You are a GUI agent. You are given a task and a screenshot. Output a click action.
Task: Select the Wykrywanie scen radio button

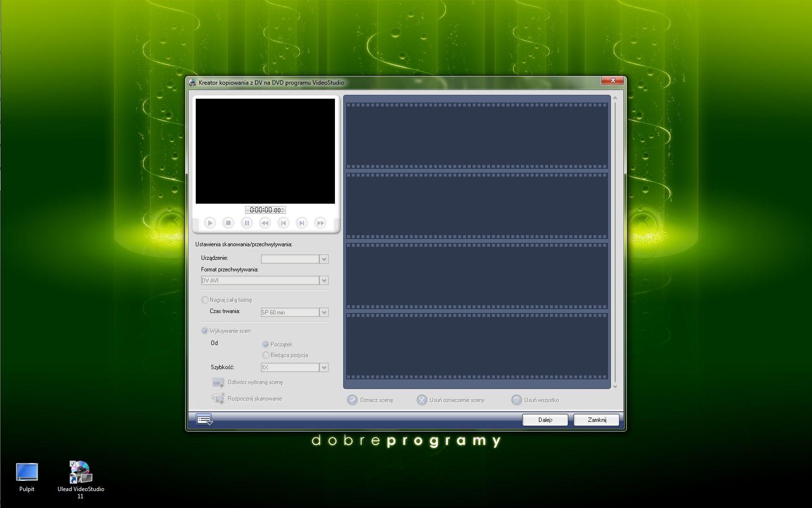[x=205, y=331]
